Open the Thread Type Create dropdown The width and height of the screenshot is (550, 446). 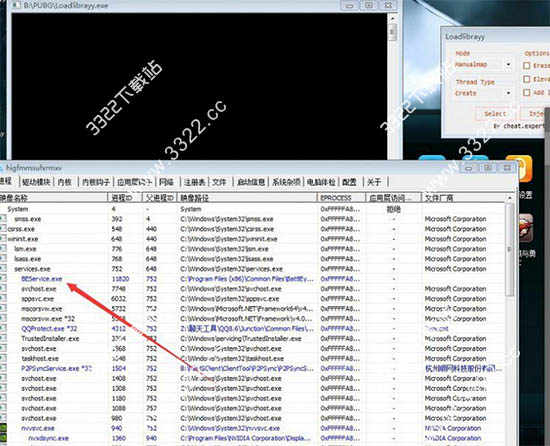(483, 93)
